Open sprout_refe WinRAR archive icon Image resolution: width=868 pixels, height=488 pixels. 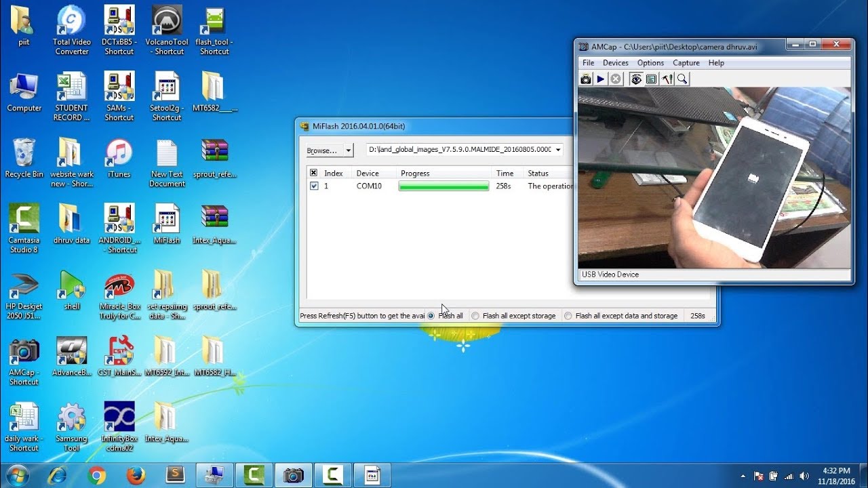coord(214,159)
